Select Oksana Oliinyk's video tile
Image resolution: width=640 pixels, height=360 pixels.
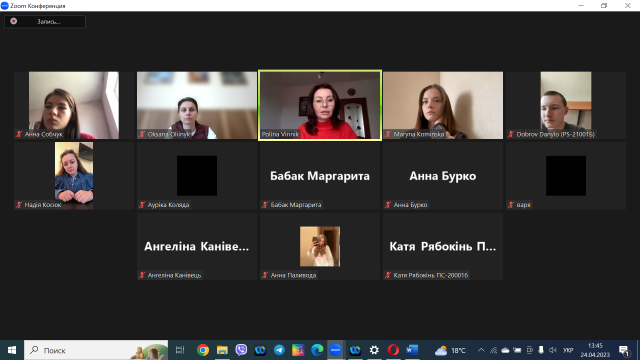[197, 105]
